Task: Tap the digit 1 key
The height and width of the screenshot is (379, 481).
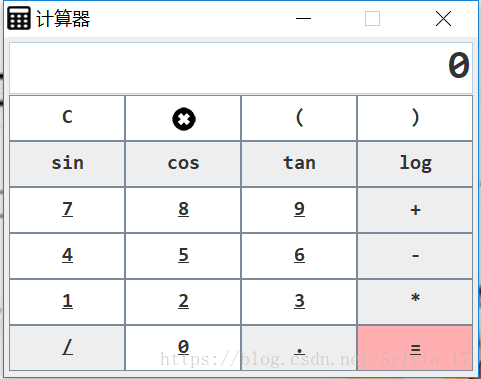Action: [67, 302]
